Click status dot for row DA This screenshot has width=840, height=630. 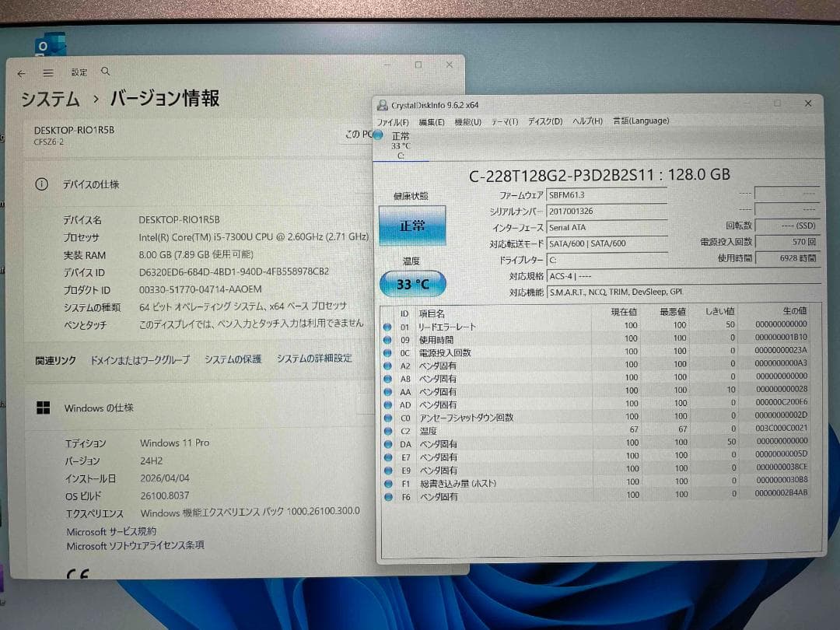click(x=388, y=444)
